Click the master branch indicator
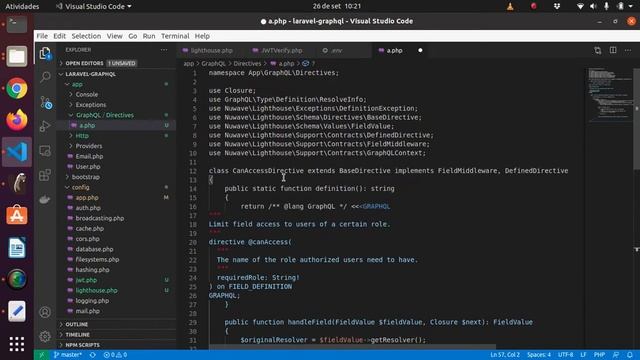The height and width of the screenshot is (360, 640). click(x=67, y=355)
